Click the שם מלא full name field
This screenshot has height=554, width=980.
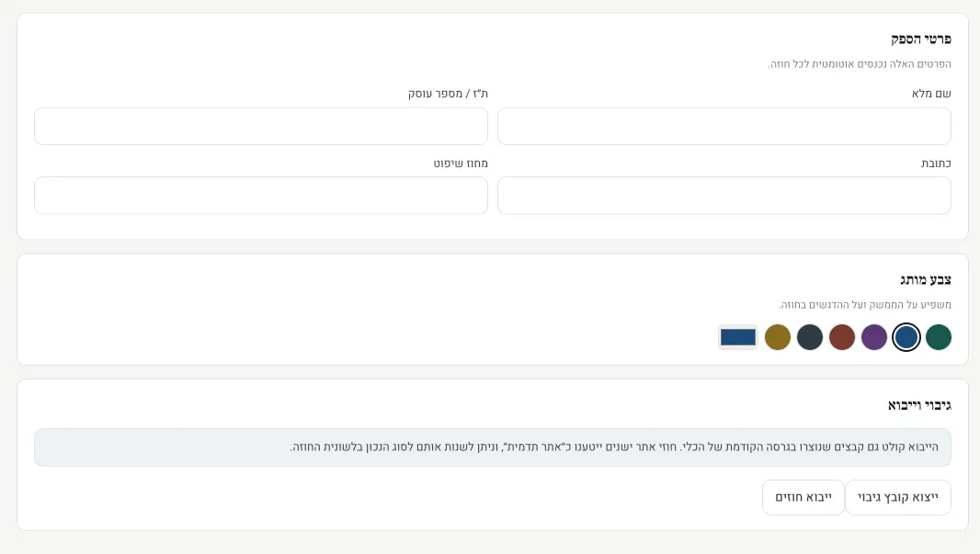724,126
